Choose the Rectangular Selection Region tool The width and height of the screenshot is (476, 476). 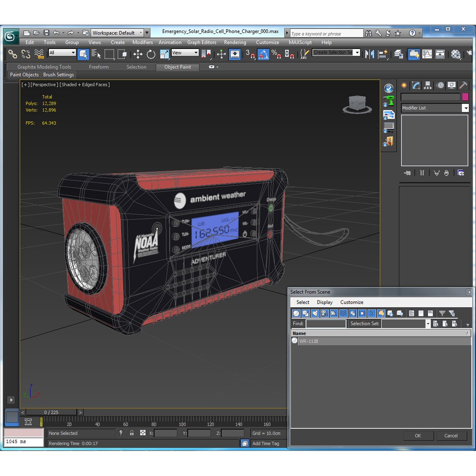click(x=109, y=54)
